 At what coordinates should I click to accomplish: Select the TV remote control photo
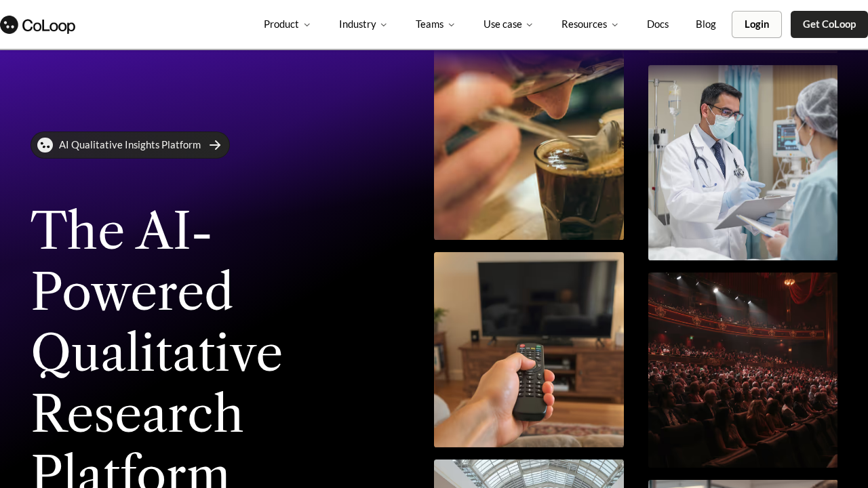(x=529, y=350)
